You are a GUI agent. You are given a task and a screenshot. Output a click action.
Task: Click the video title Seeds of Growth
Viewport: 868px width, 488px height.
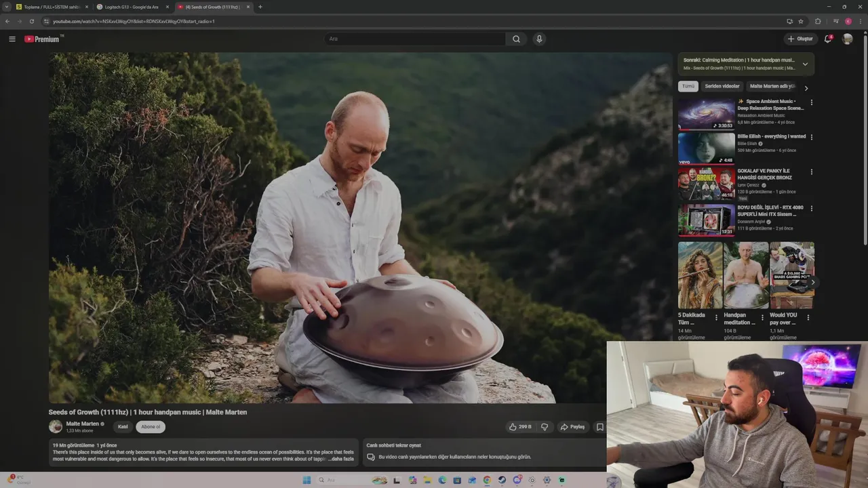(x=147, y=412)
